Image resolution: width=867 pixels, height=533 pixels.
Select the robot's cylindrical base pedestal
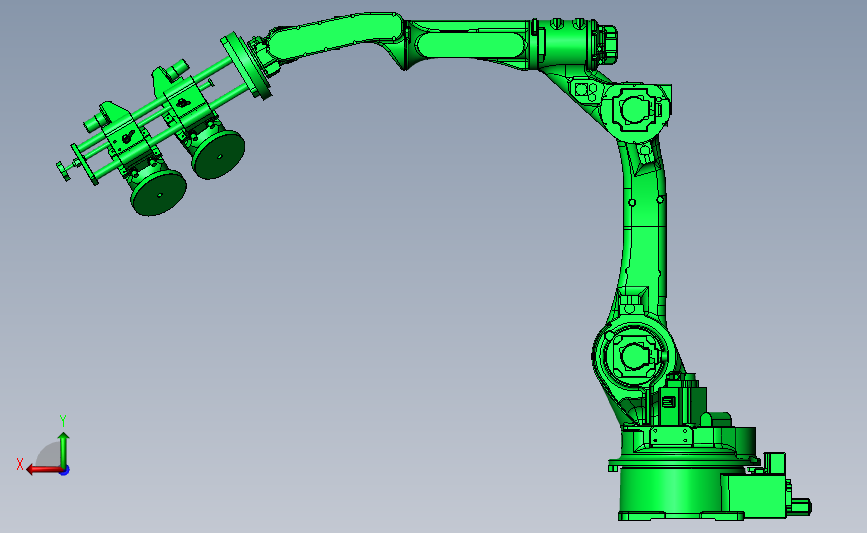pyautogui.click(x=670, y=493)
